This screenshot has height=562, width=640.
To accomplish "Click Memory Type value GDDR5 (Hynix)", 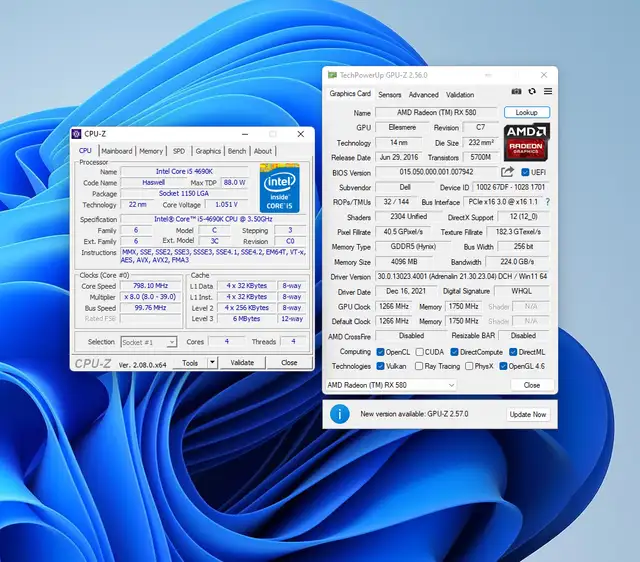I will 413,247.
